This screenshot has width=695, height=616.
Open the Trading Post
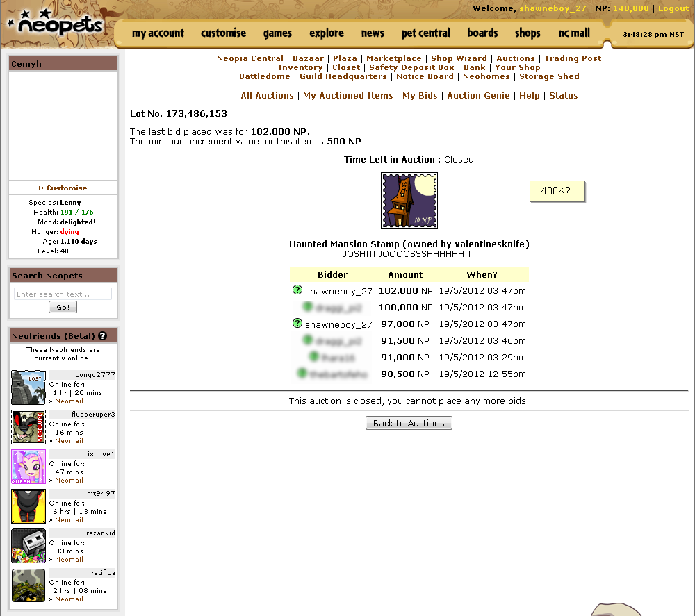click(x=573, y=58)
